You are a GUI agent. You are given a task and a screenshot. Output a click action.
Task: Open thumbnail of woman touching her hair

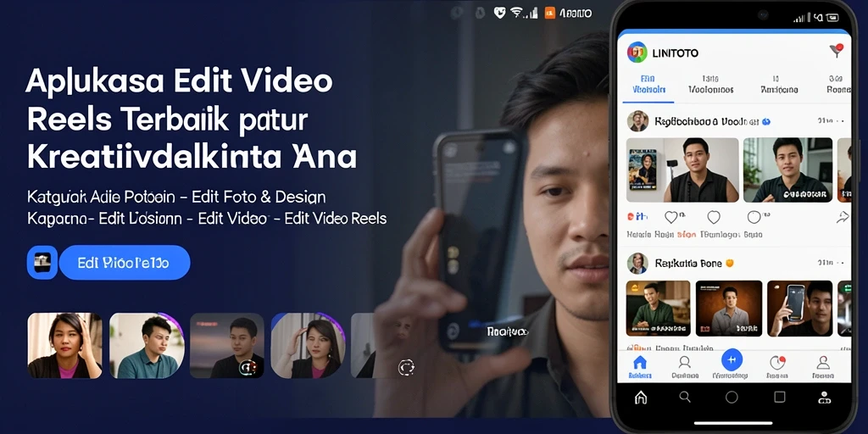coord(308,346)
